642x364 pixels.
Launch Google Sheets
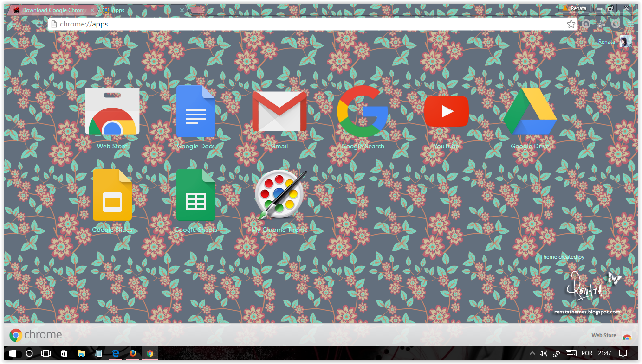(195, 195)
